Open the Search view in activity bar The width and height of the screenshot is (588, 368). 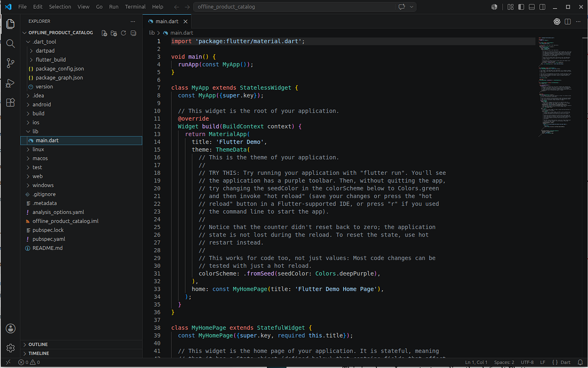(10, 44)
